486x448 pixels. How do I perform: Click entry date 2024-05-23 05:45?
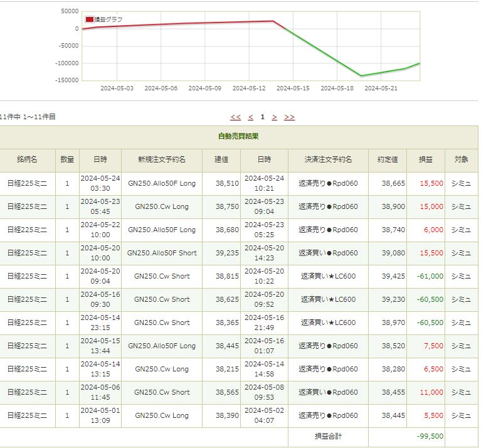click(100, 206)
